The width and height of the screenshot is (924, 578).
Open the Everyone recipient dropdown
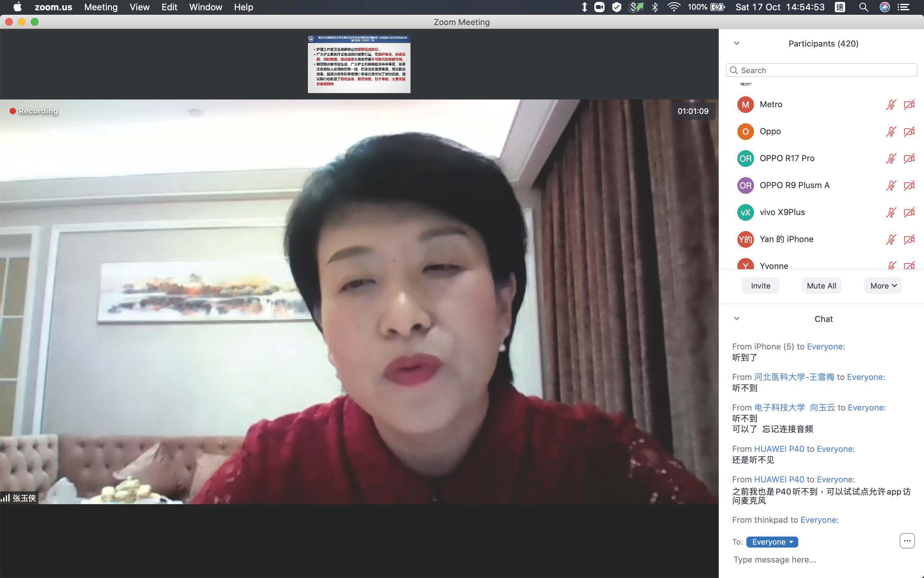772,542
